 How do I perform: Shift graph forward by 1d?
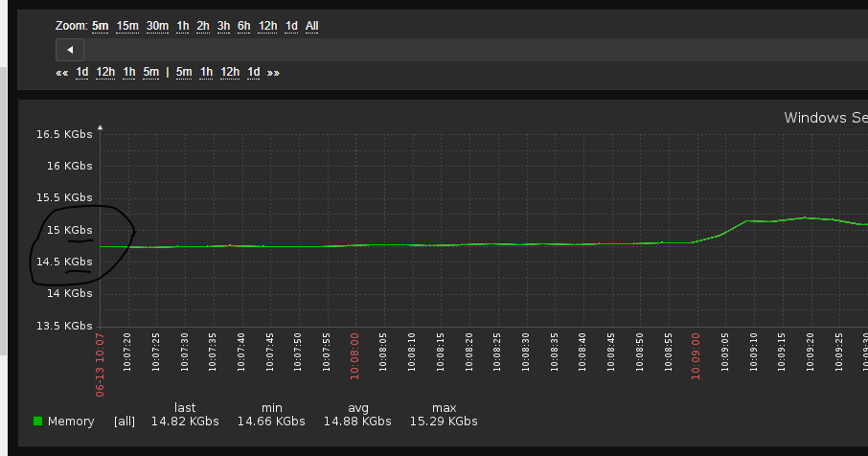pyautogui.click(x=254, y=72)
